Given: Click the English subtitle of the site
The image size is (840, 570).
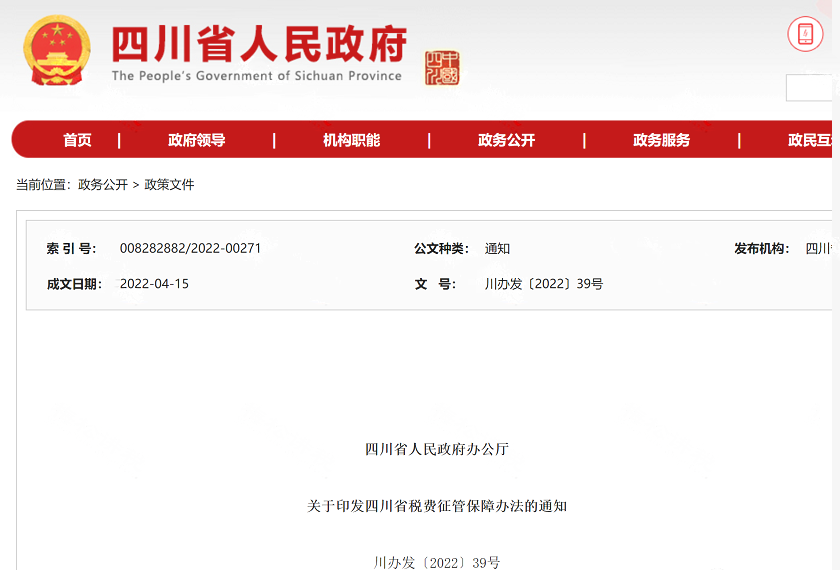Looking at the screenshot, I should click(x=257, y=76).
